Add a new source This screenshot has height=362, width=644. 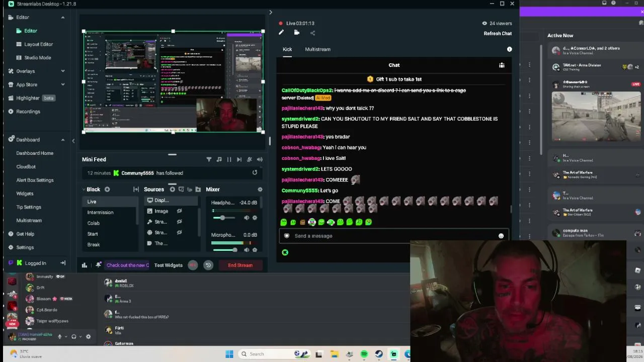(172, 190)
